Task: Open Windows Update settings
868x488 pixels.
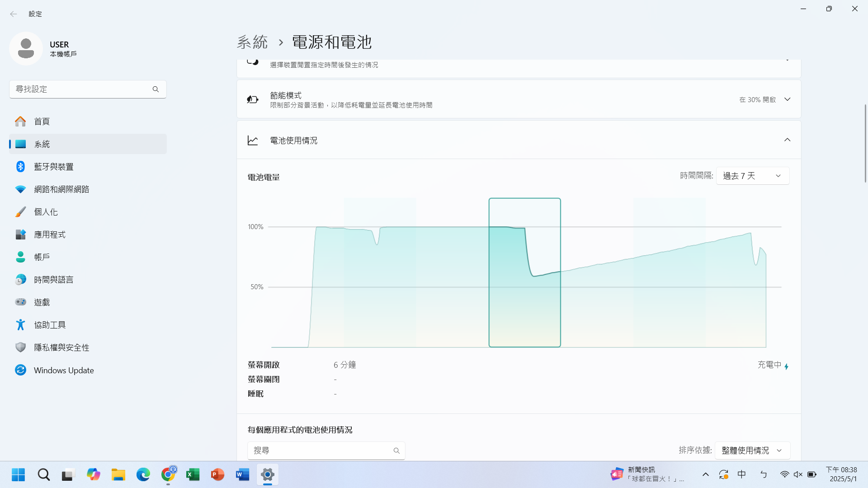Action: point(63,370)
